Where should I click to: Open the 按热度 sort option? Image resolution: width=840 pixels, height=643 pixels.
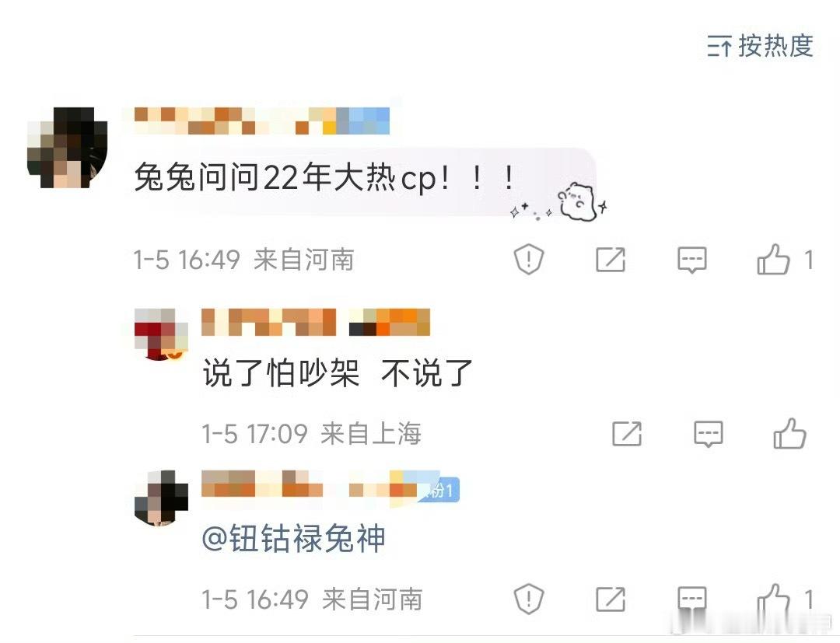[x=760, y=46]
